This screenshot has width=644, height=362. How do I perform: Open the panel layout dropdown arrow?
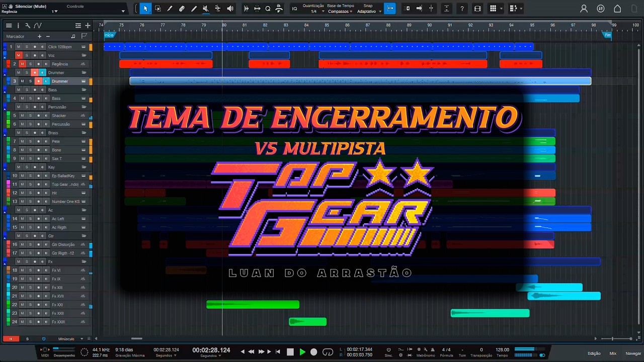click(x=521, y=9)
